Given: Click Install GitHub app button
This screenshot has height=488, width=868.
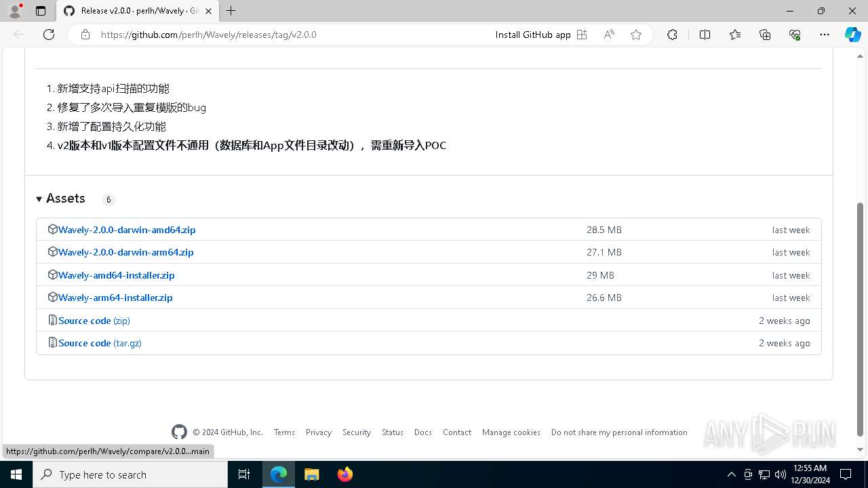Looking at the screenshot, I should 533,35.
